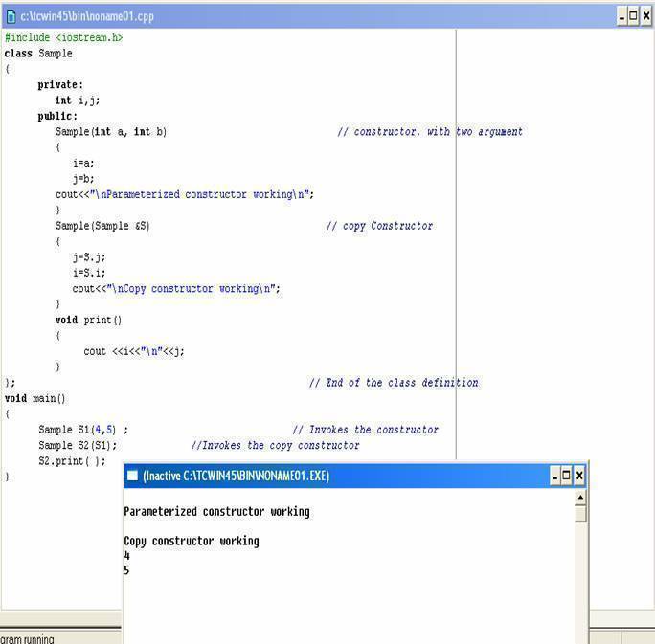655x644 pixels.
Task: Click the 'void print()' function line
Action: point(88,321)
